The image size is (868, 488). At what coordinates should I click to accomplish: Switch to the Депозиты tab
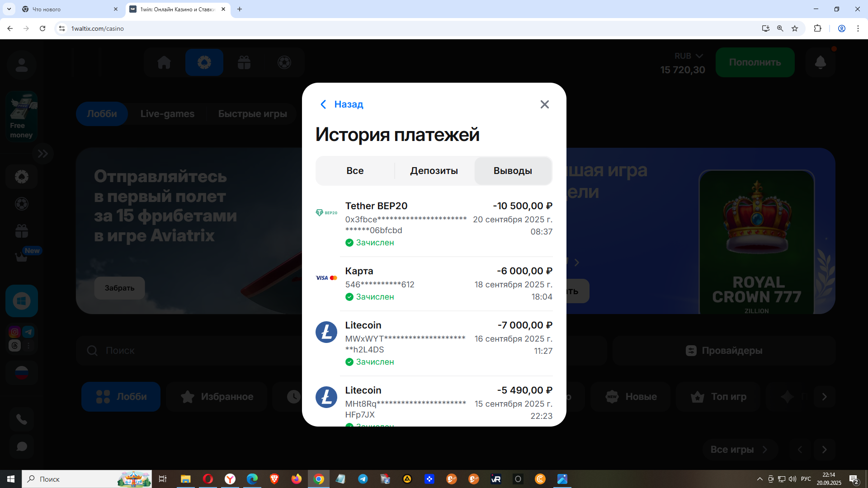click(434, 171)
